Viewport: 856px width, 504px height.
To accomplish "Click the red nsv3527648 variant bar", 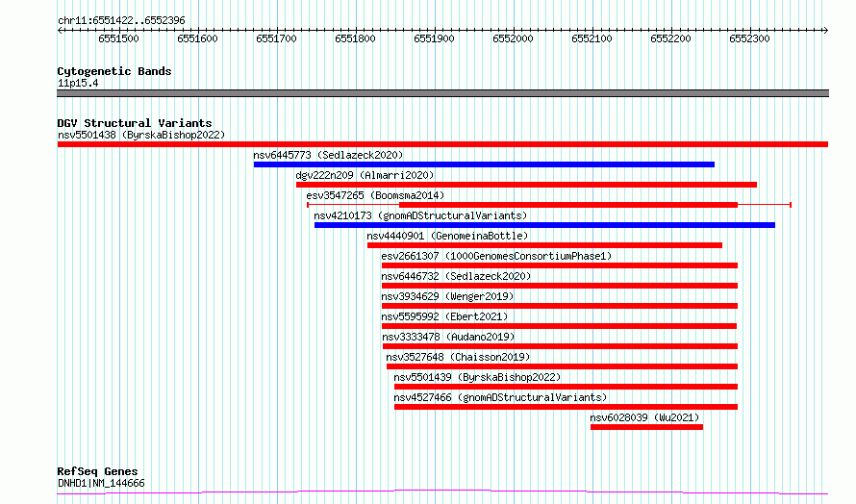I will [x=563, y=366].
